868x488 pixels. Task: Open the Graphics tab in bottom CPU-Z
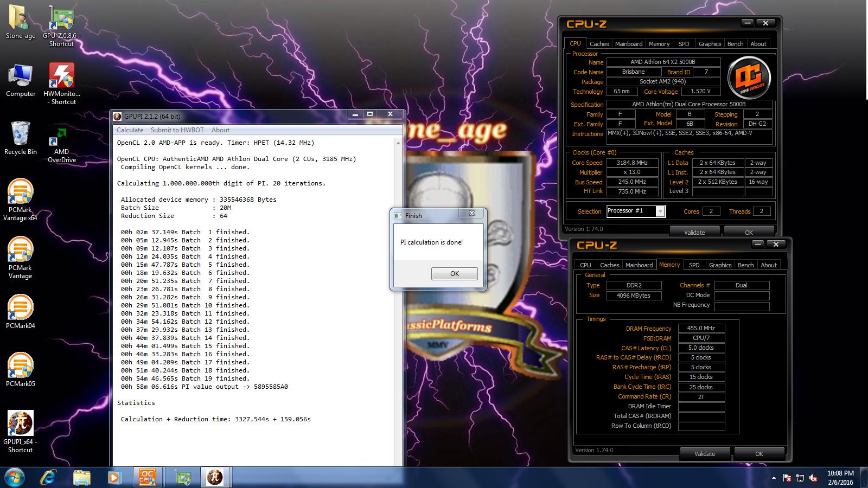coord(720,265)
